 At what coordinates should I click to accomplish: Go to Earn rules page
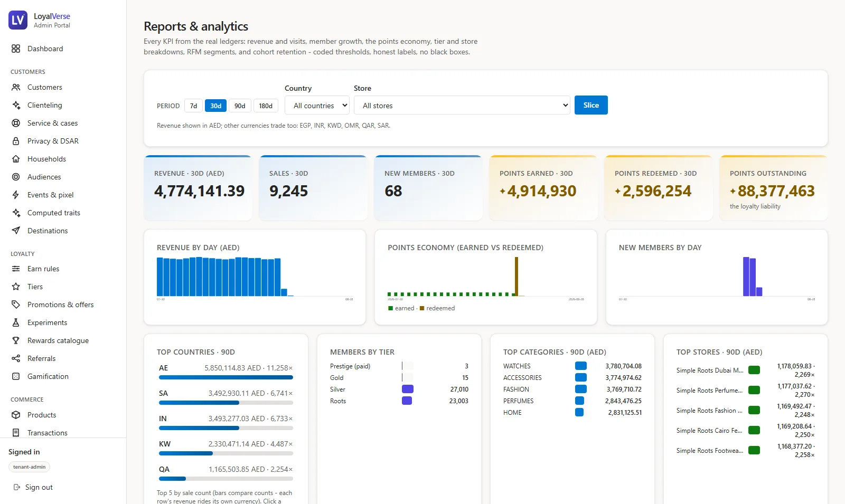pos(63,269)
